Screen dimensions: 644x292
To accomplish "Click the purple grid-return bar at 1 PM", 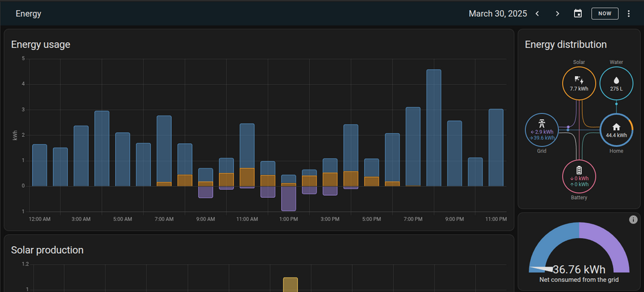I will pyautogui.click(x=289, y=198).
